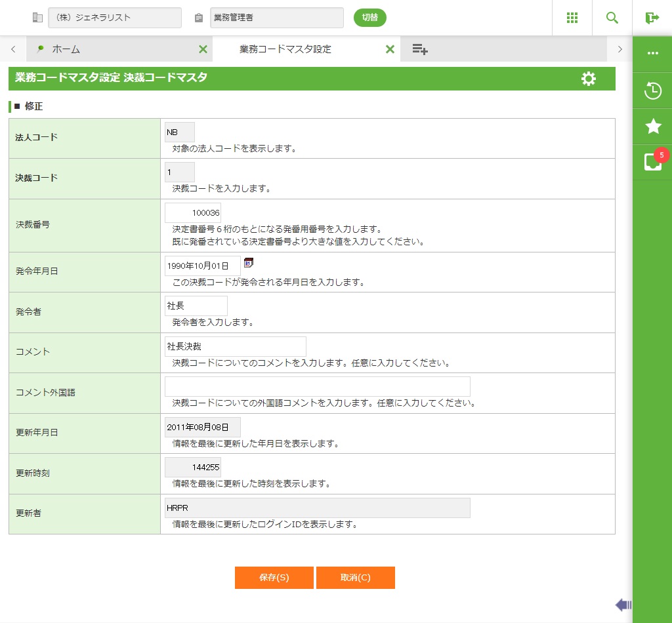The image size is (672, 623).
Task: Expand the three-dots sidebar menu
Action: pos(652,53)
